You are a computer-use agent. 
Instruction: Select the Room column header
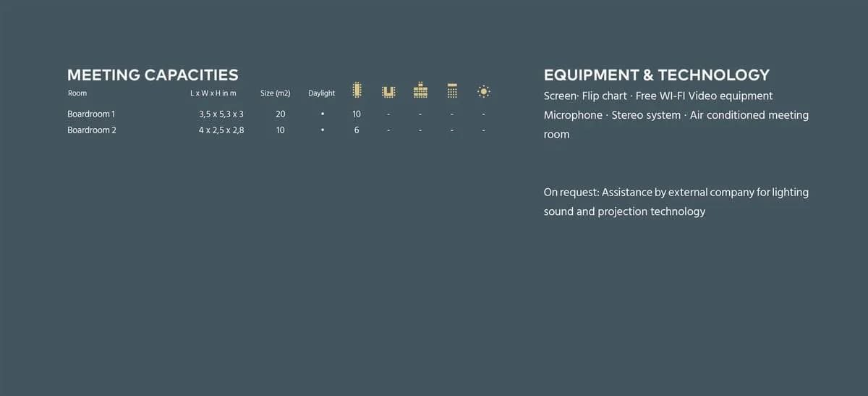(77, 93)
